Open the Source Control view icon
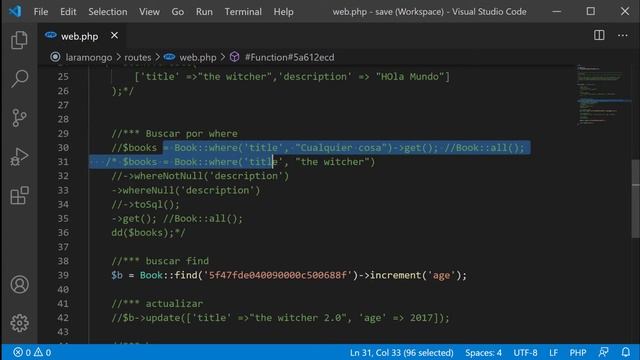The image size is (640, 360). point(19,118)
